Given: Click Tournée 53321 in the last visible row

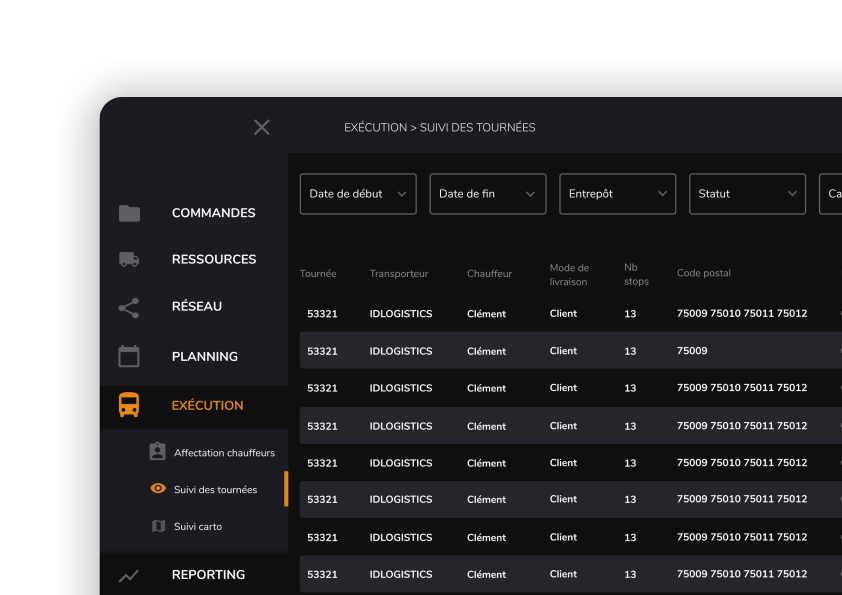Looking at the screenshot, I should click(x=322, y=574).
